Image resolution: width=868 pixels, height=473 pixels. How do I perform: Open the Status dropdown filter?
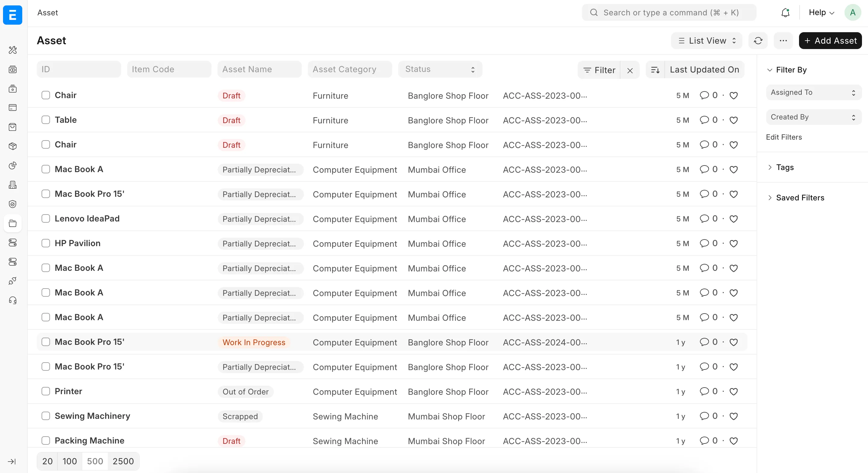pos(440,69)
